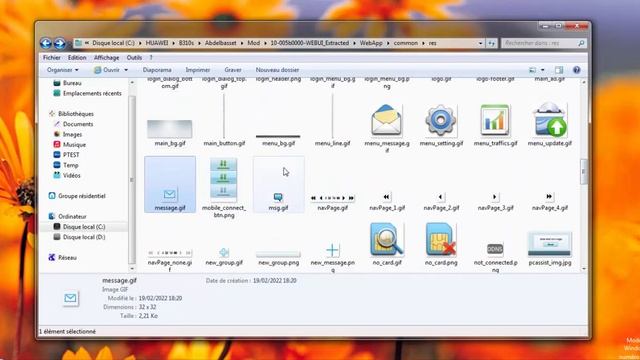Viewport: 640px width, 360px height.
Task: Select the new_group.gif file
Action: coord(224,257)
